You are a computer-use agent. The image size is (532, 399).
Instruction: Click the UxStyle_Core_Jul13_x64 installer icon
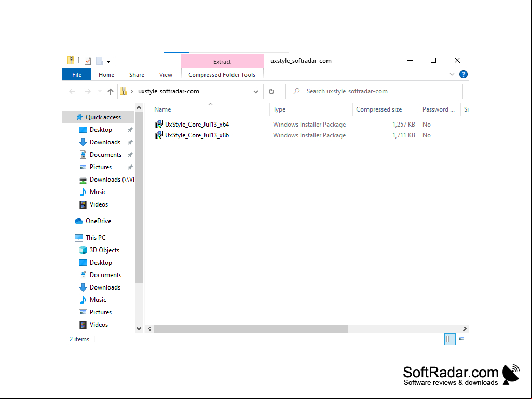[x=158, y=125]
